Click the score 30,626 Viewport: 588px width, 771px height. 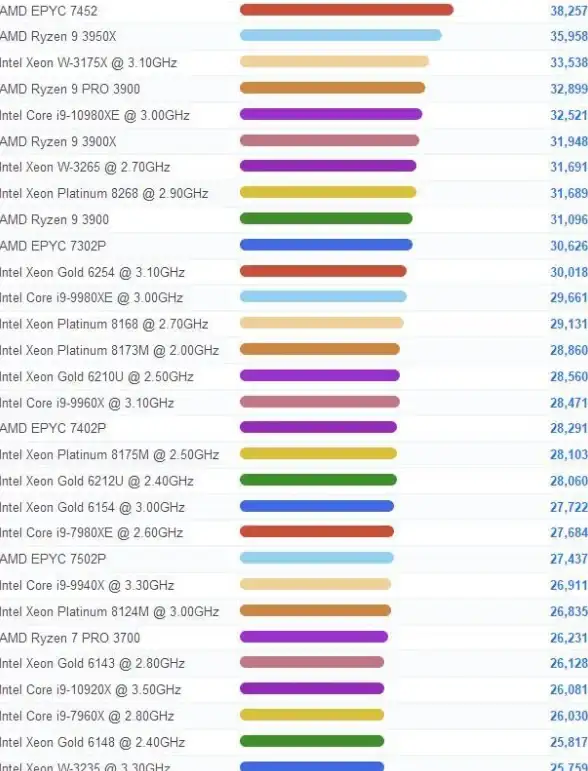[x=569, y=246]
